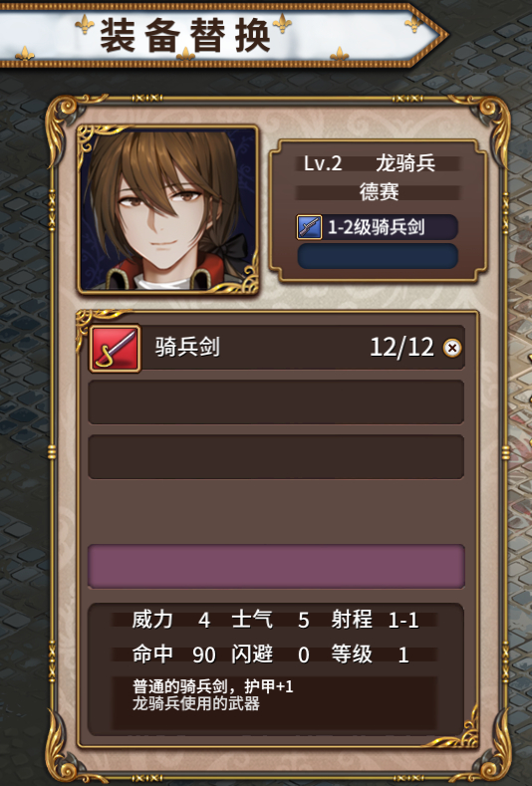Select the 骑兵剑 equipment row
The height and width of the screenshot is (786, 532).
click(x=276, y=348)
